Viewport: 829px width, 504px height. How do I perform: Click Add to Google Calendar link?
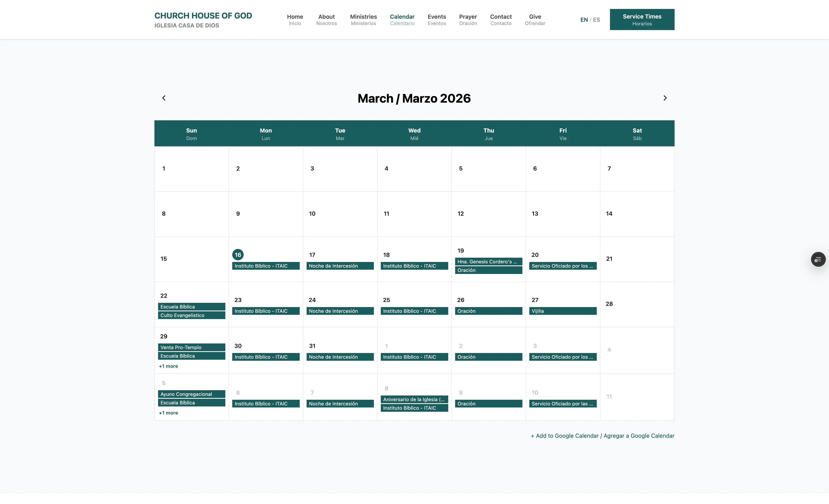(x=602, y=436)
